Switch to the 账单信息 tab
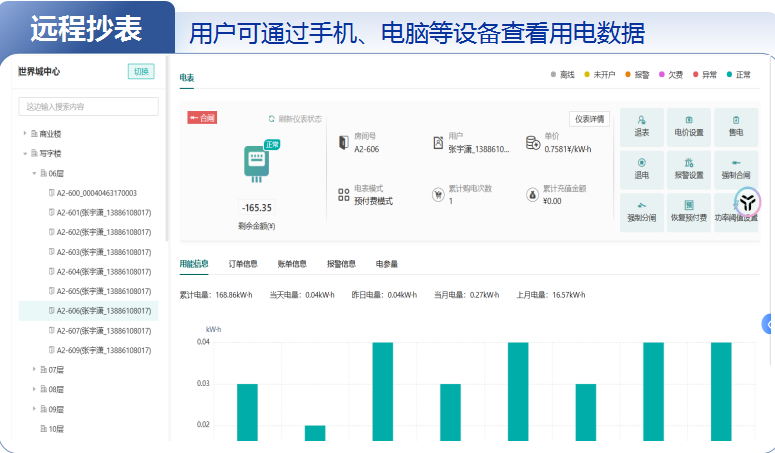The image size is (775, 453). point(292,264)
